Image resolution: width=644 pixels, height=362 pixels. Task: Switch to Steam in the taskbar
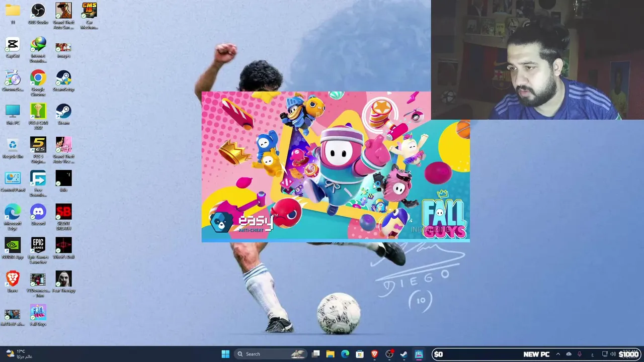pyautogui.click(x=404, y=354)
